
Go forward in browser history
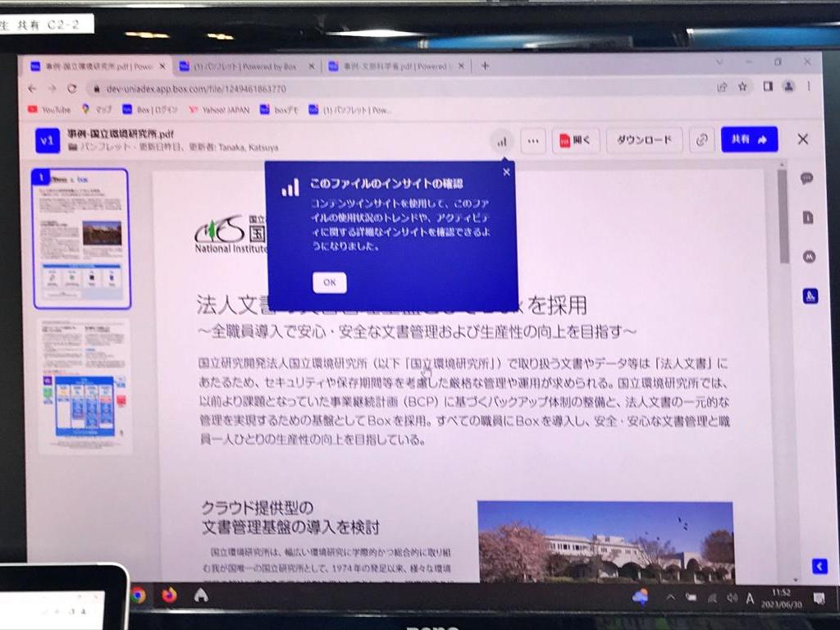click(52, 89)
